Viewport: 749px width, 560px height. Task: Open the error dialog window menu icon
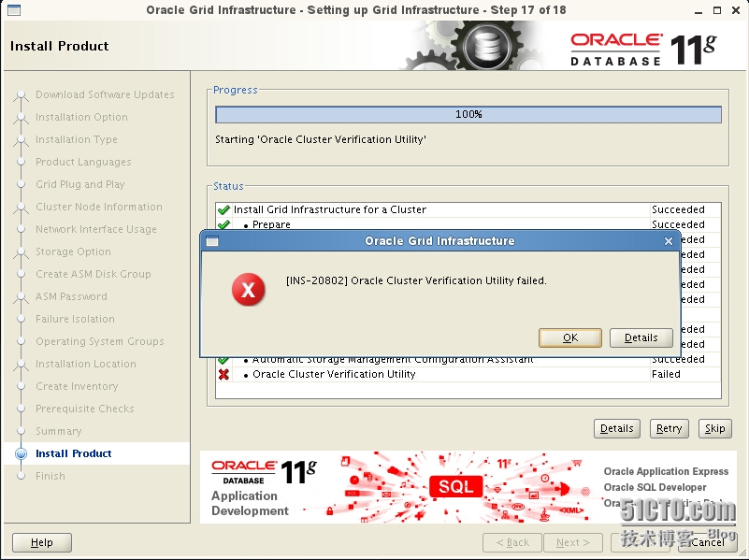[x=212, y=241]
